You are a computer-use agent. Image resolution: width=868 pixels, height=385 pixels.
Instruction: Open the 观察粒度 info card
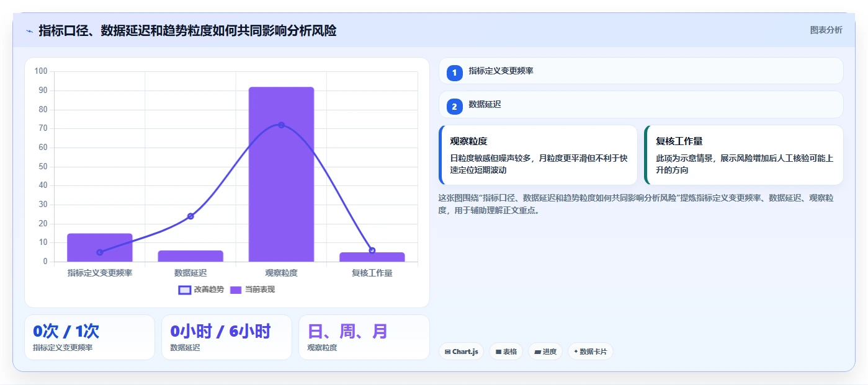538,155
